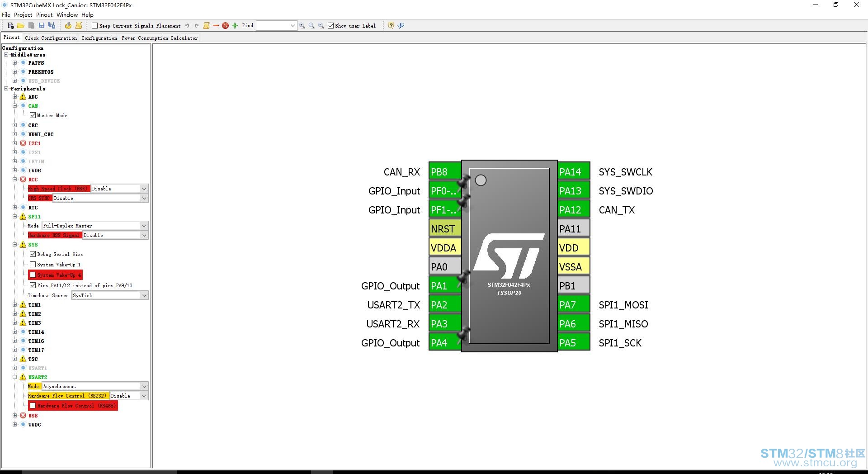Expand the TIM1 tree node
The image size is (868, 474).
point(15,305)
